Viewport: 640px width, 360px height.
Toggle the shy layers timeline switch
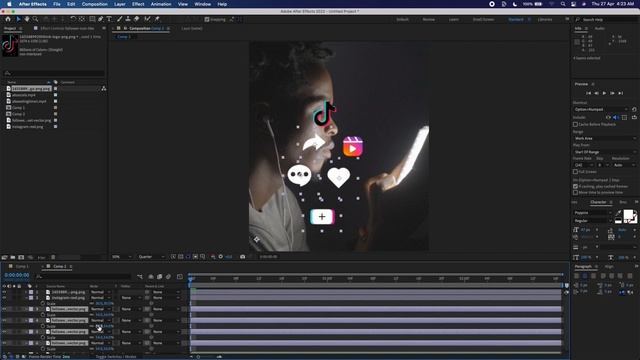(x=151, y=277)
